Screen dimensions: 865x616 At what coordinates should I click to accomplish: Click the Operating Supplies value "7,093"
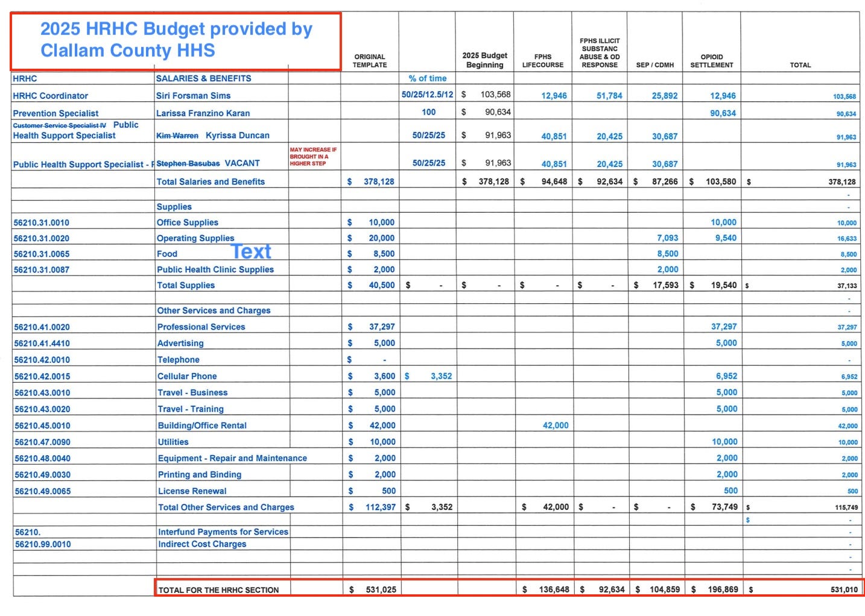pos(668,238)
